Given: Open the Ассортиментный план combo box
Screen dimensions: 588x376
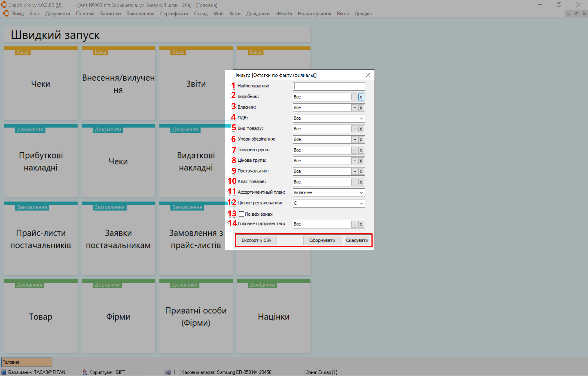Looking at the screenshot, I should click(x=361, y=192).
